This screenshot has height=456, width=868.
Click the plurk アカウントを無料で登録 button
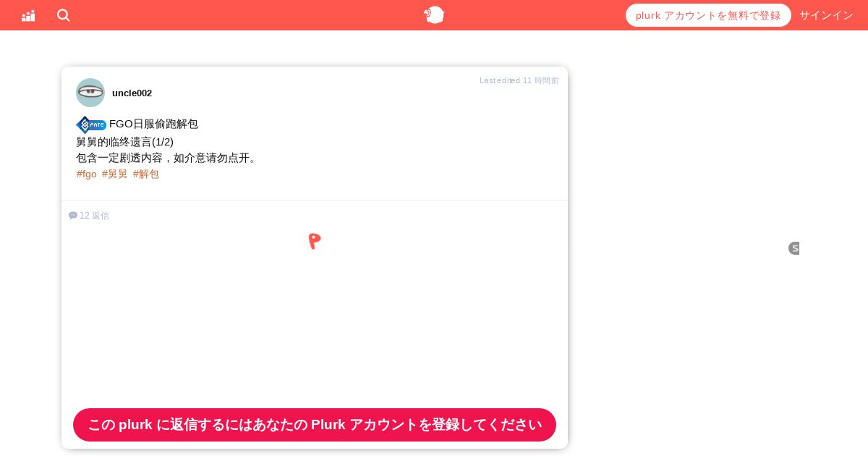(x=708, y=15)
